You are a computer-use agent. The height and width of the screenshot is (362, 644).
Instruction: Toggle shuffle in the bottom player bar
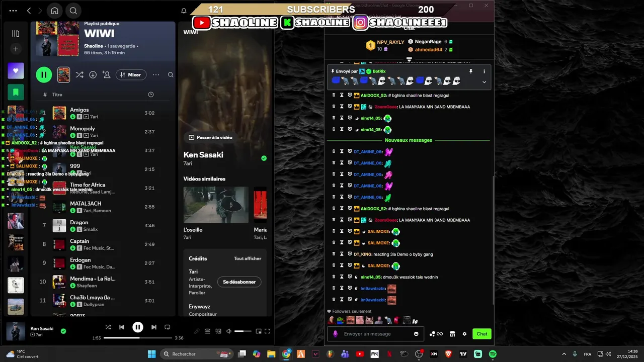108,327
